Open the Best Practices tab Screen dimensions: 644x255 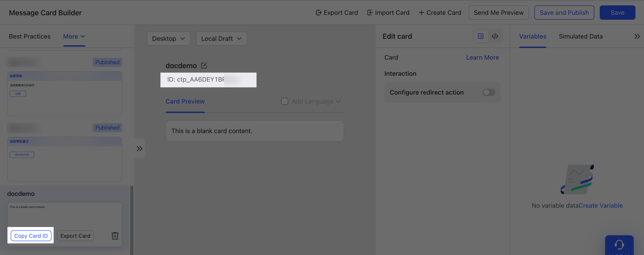[30, 37]
